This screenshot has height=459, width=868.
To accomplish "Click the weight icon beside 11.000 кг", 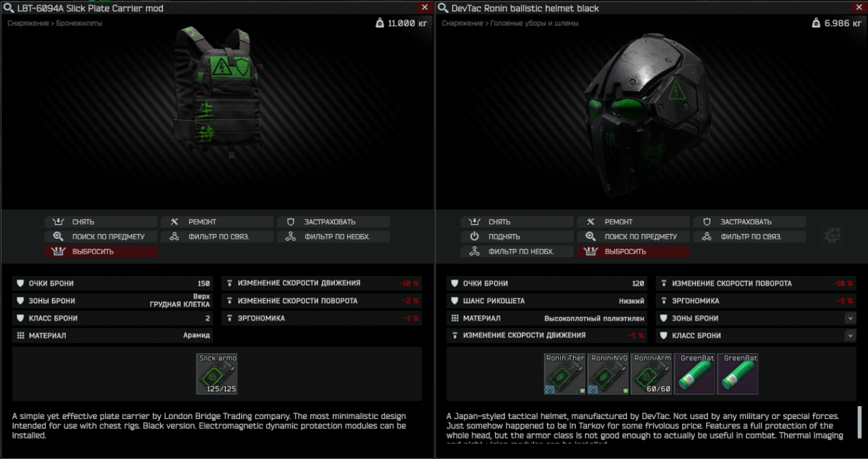I will click(379, 23).
